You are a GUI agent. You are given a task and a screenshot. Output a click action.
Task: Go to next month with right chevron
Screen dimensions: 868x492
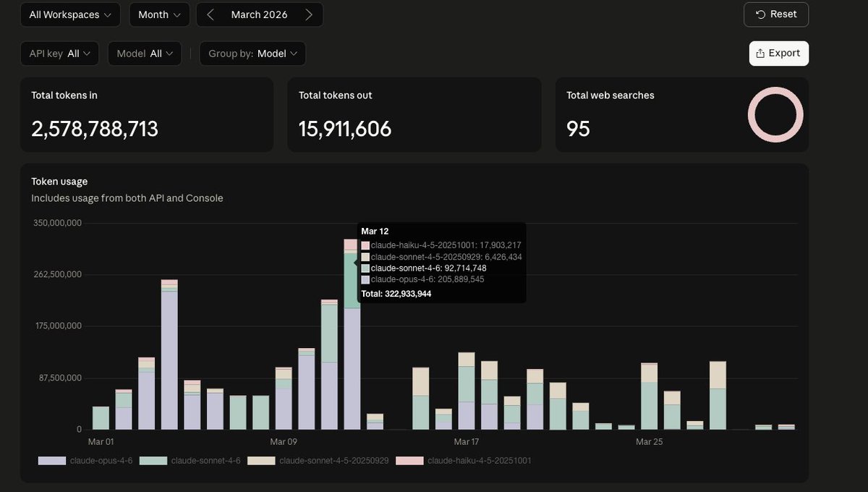click(309, 14)
